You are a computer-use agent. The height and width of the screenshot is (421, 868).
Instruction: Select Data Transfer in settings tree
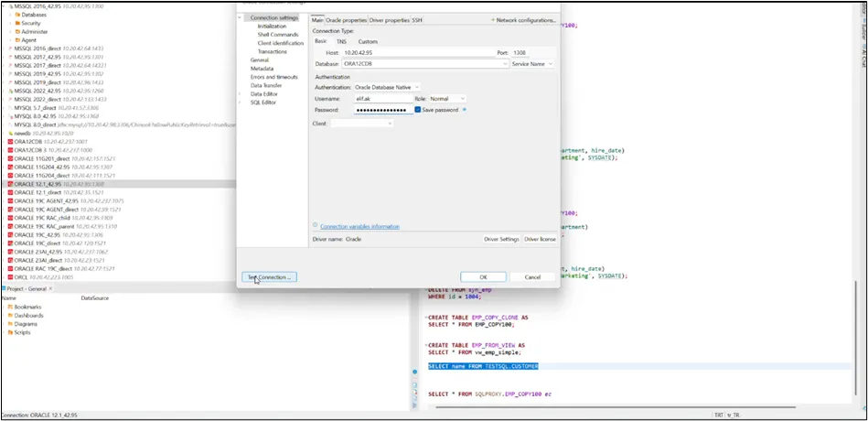pos(266,86)
